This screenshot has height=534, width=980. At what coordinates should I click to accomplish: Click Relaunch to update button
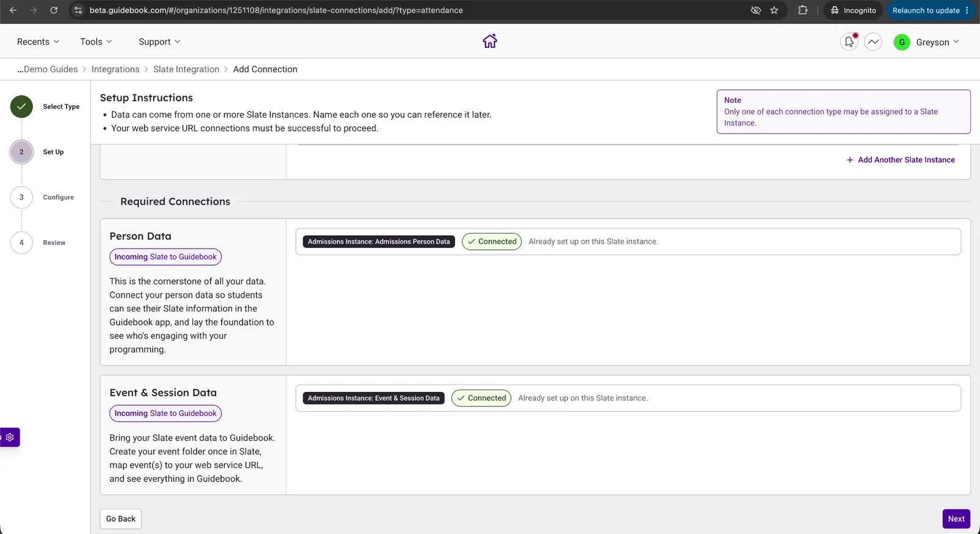point(930,10)
